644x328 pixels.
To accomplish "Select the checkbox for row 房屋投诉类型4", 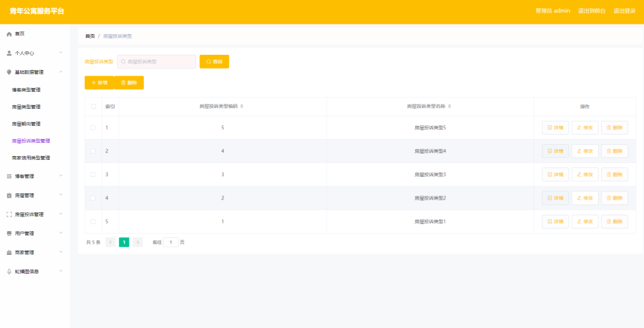I will pyautogui.click(x=93, y=151).
